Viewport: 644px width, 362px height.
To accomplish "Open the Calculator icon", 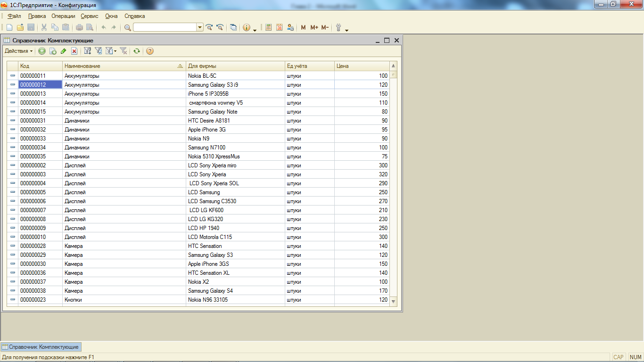I will click(269, 27).
